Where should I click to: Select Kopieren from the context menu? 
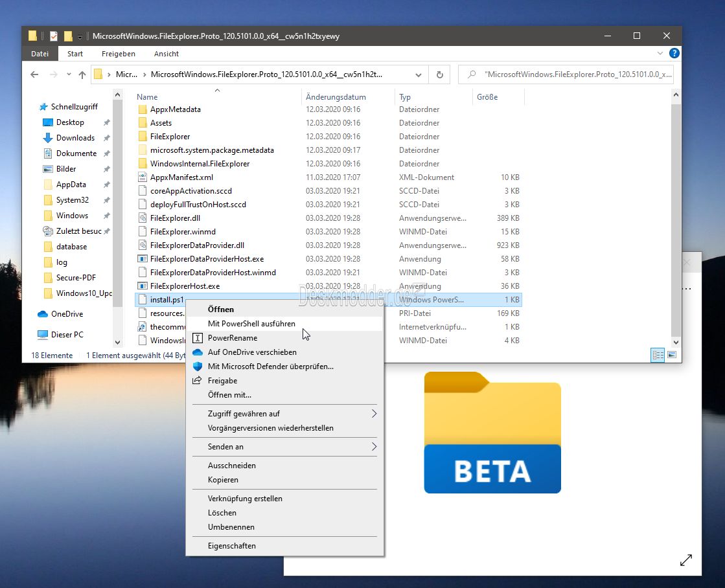(285, 480)
